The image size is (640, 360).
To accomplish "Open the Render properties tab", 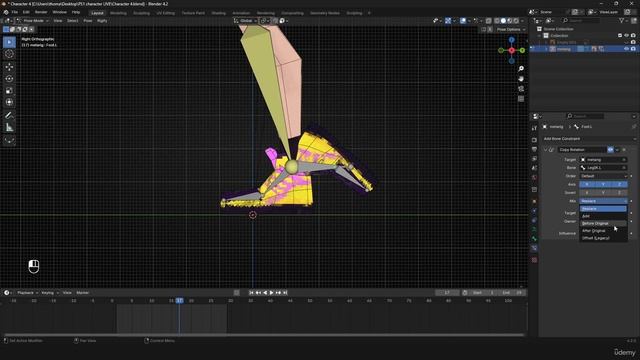I will coord(534,140).
